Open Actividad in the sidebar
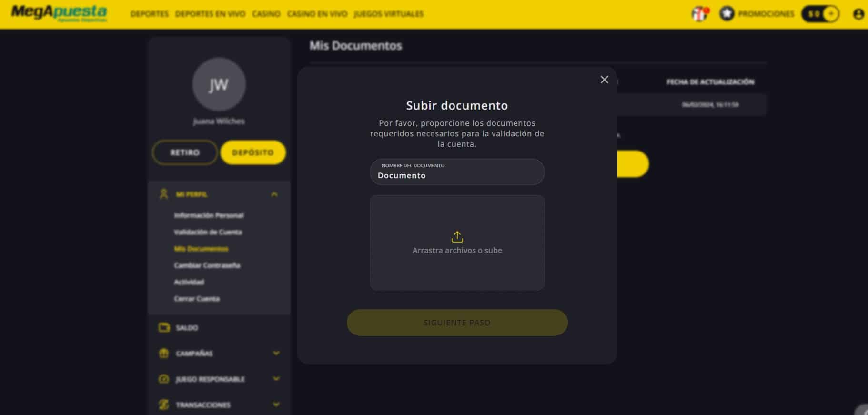This screenshot has height=415, width=868. [189, 282]
